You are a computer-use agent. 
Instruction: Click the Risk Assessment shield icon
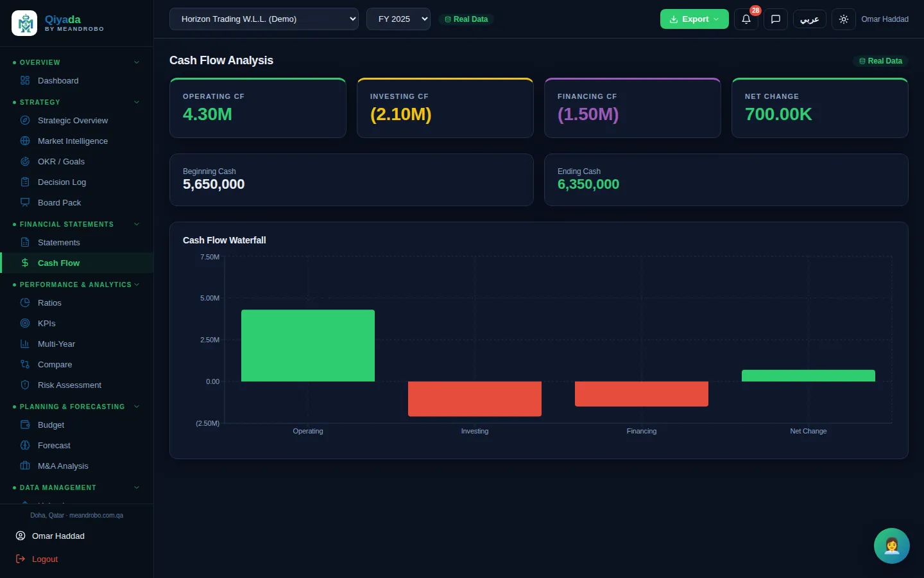click(25, 385)
